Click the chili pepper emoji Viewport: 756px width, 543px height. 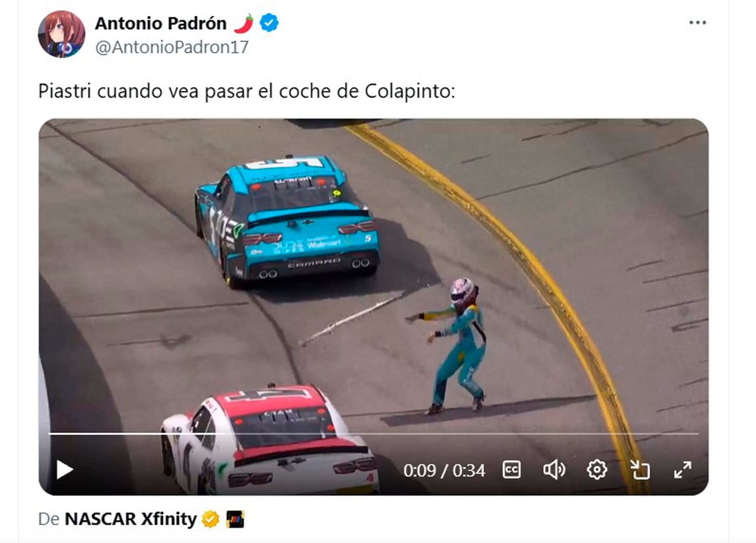(x=244, y=23)
